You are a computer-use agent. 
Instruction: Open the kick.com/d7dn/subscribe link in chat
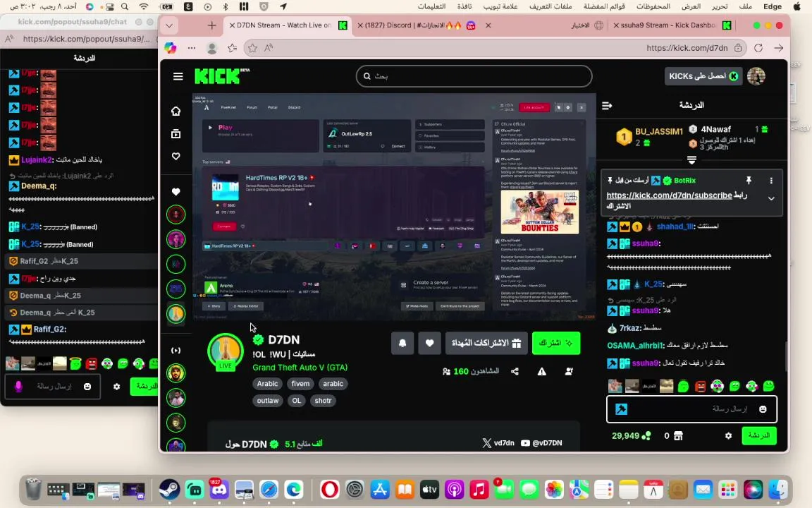tap(669, 195)
